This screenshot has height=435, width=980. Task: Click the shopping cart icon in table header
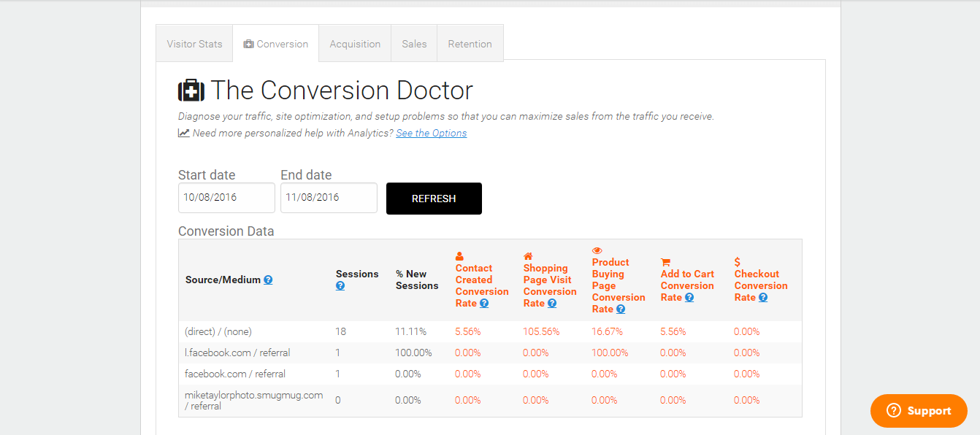click(x=665, y=262)
